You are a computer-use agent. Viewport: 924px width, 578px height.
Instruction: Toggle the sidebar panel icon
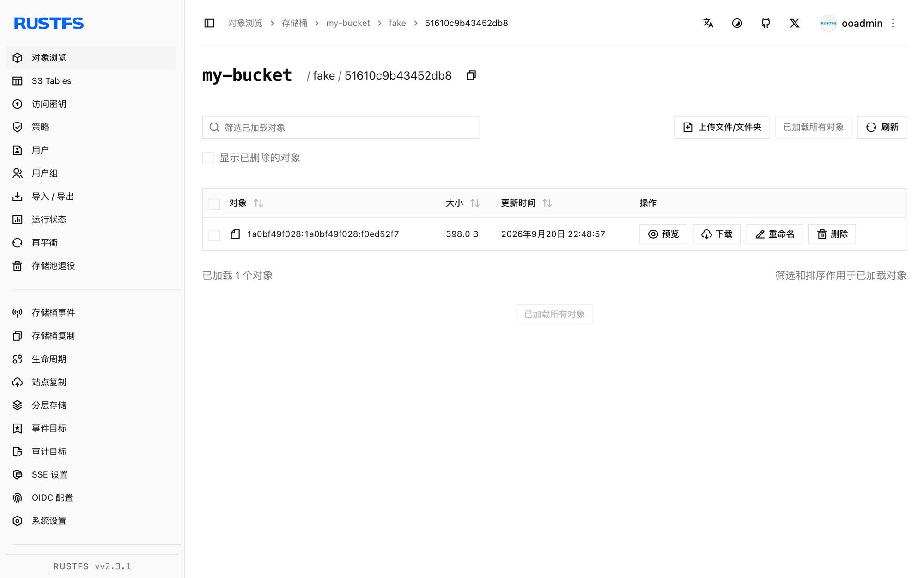(209, 23)
